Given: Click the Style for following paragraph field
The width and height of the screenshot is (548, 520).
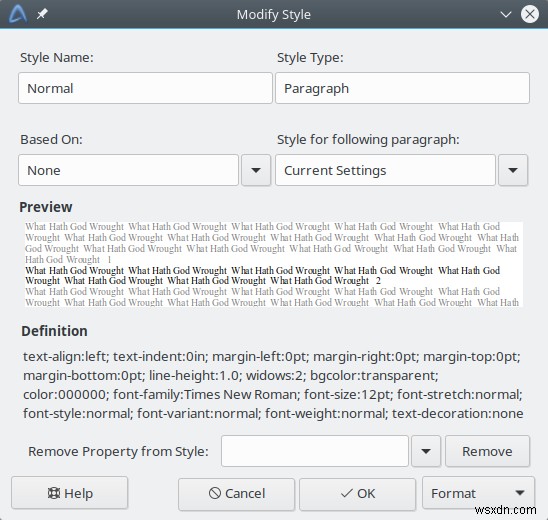Looking at the screenshot, I should (385, 170).
